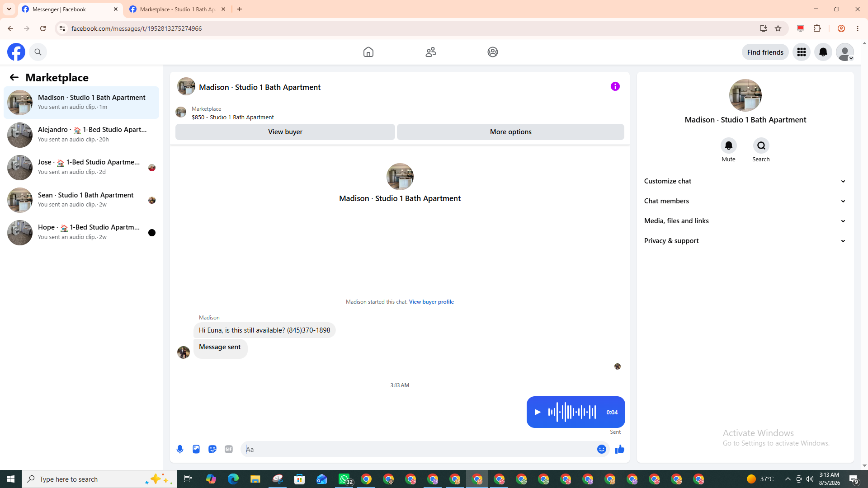Open the emoji picker

coord(602,449)
